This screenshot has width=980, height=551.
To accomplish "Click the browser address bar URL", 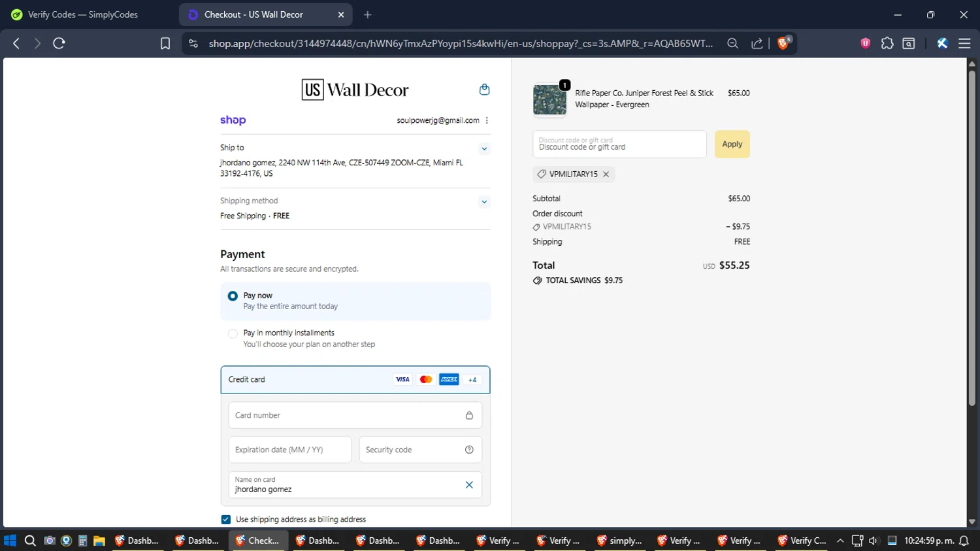I will point(461,43).
